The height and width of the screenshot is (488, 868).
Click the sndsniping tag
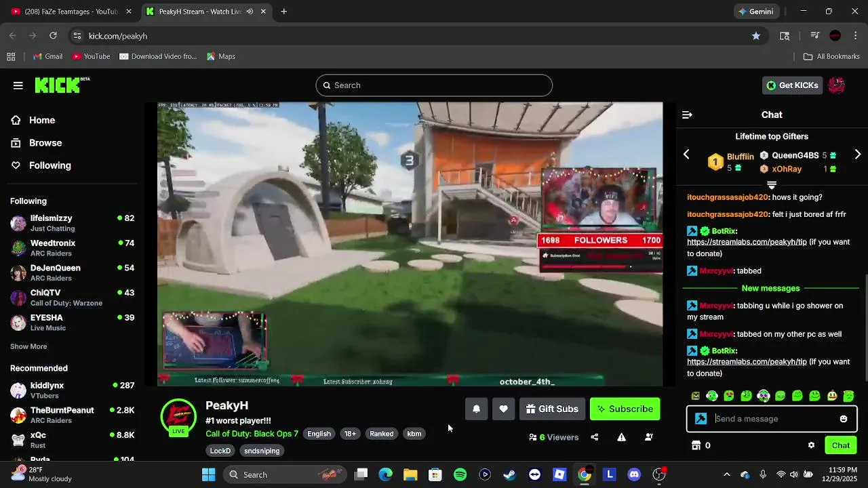tap(262, 451)
